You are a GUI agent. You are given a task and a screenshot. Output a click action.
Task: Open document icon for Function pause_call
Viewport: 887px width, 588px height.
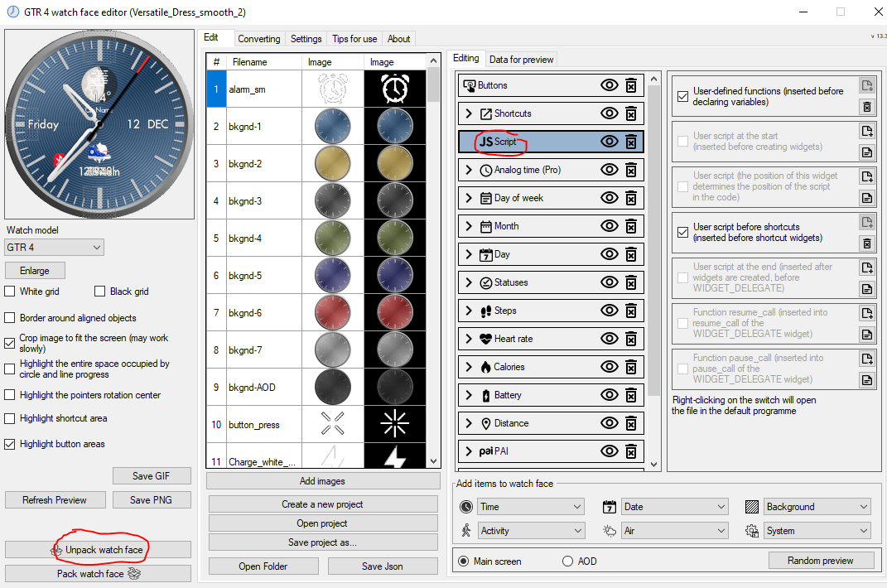click(866, 380)
